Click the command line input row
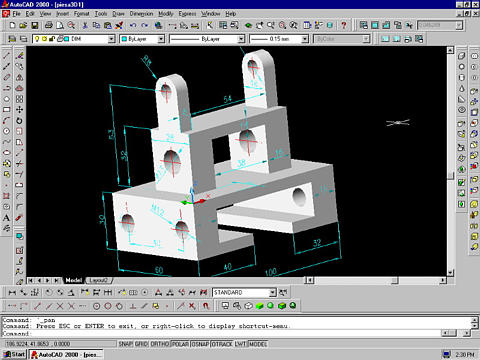 point(221,333)
